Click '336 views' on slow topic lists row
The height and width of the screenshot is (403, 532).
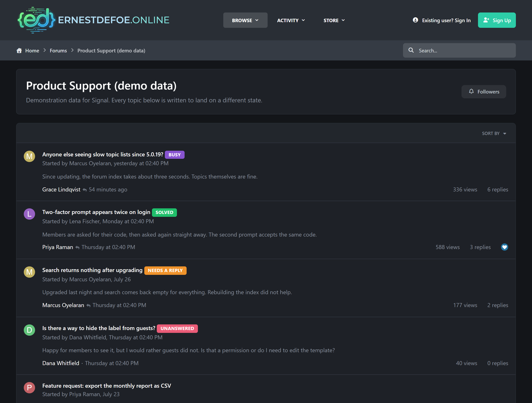coord(465,189)
